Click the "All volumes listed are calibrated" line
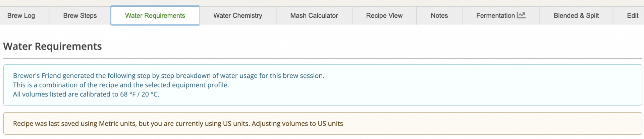The image size is (644, 139). 86,94
